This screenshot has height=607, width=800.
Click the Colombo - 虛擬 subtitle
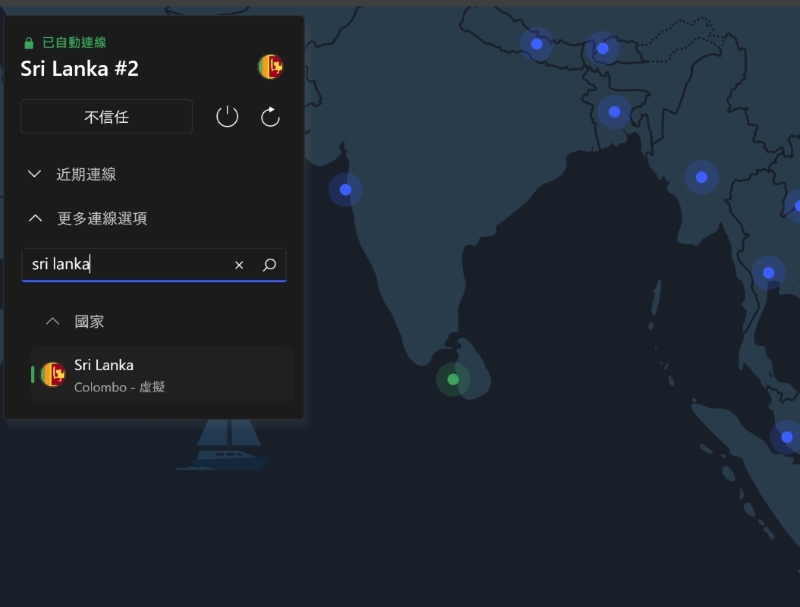click(119, 387)
